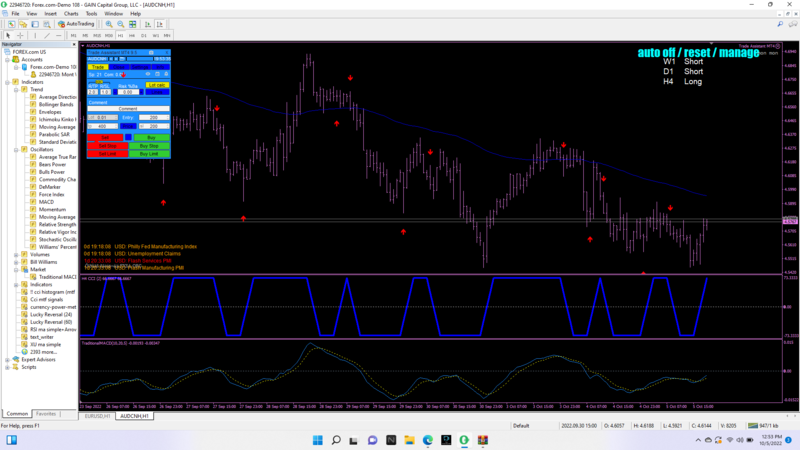Switch to M1 timeframe
The image size is (800, 450).
pyautogui.click(x=73, y=36)
